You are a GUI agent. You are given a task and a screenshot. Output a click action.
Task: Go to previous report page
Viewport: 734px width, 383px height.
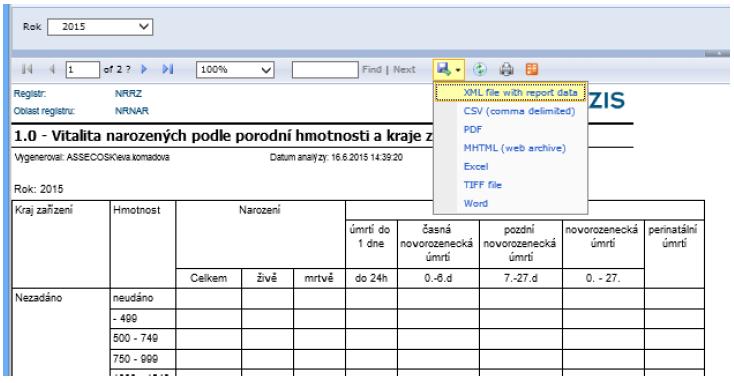52,70
